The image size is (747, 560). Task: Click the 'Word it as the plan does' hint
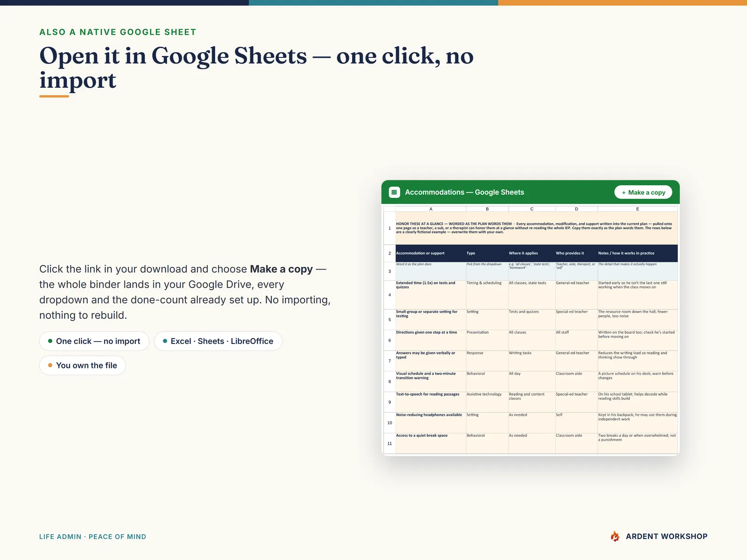point(430,271)
